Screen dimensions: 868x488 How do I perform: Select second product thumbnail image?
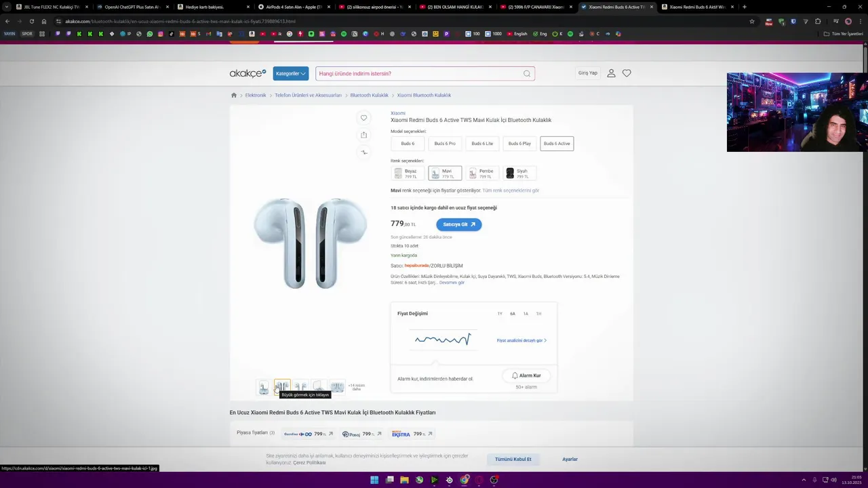pos(282,387)
